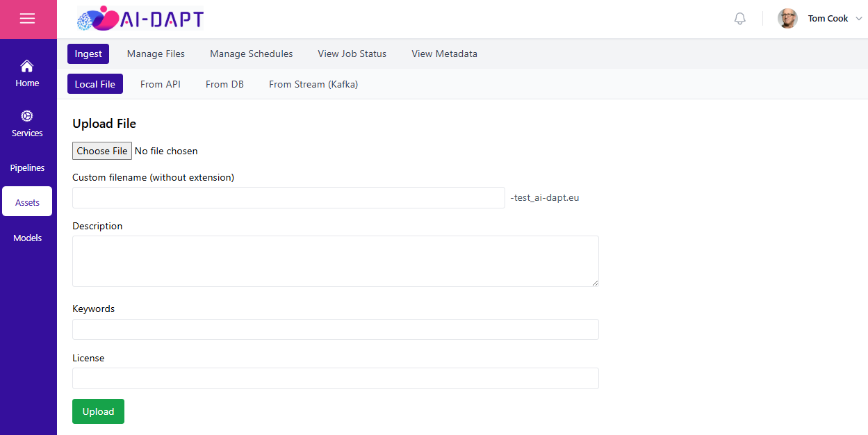Click the Description textarea resize handle
The height and width of the screenshot is (435, 868).
point(595,283)
